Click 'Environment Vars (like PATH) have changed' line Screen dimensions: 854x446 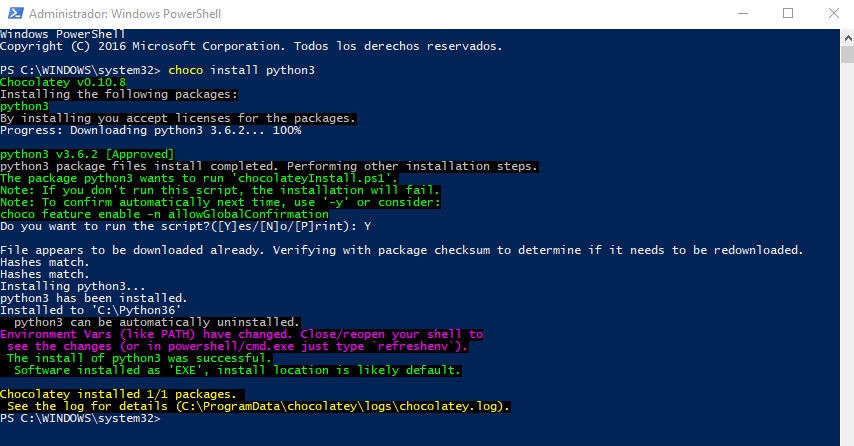tap(242, 334)
